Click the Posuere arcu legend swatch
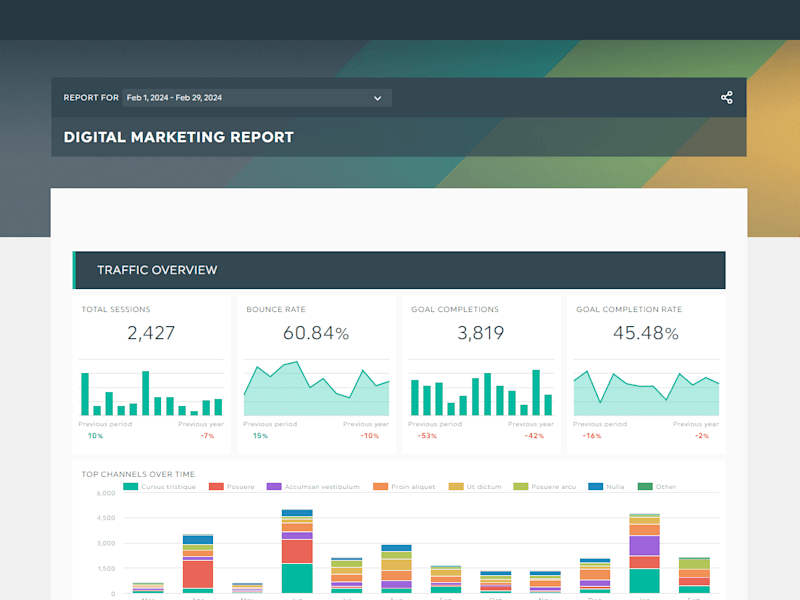 tap(520, 487)
